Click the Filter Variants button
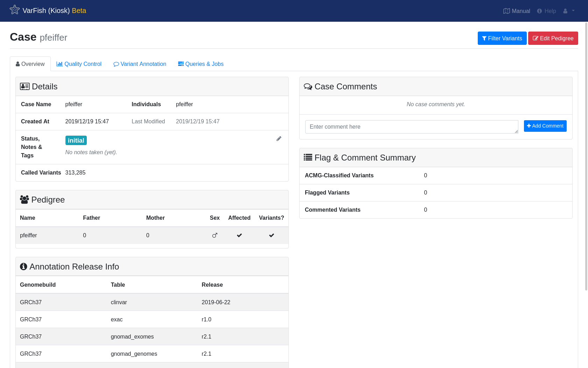This screenshot has width=588, height=368. pyautogui.click(x=502, y=38)
